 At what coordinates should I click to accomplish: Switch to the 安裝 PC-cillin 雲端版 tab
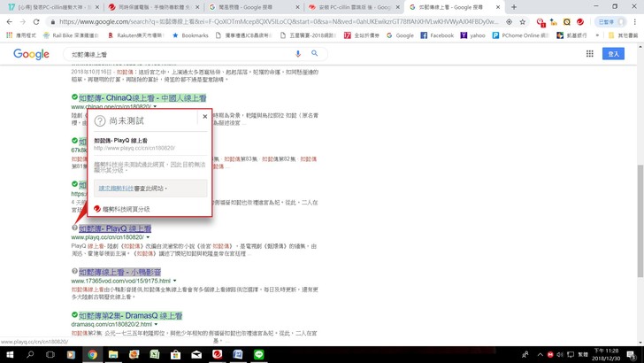pyautogui.click(x=354, y=7)
